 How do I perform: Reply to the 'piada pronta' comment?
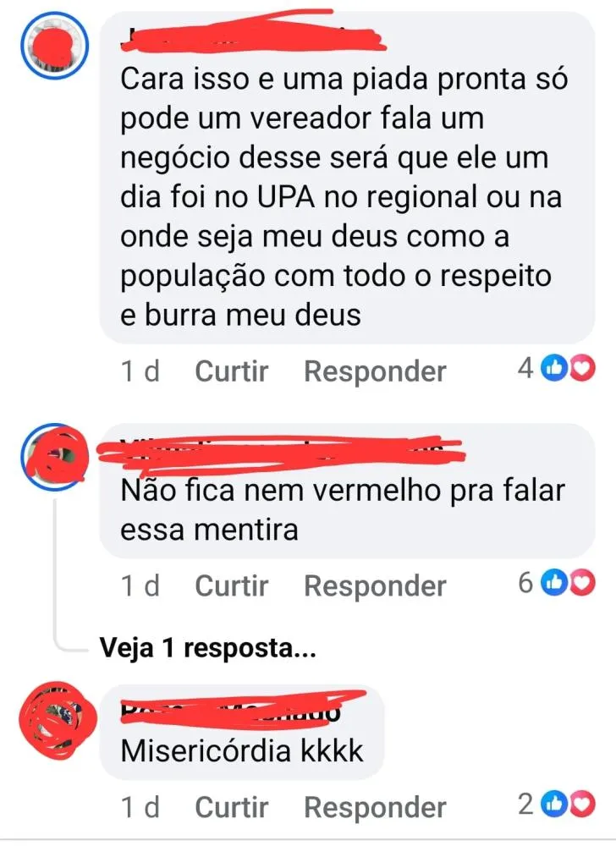point(376,371)
